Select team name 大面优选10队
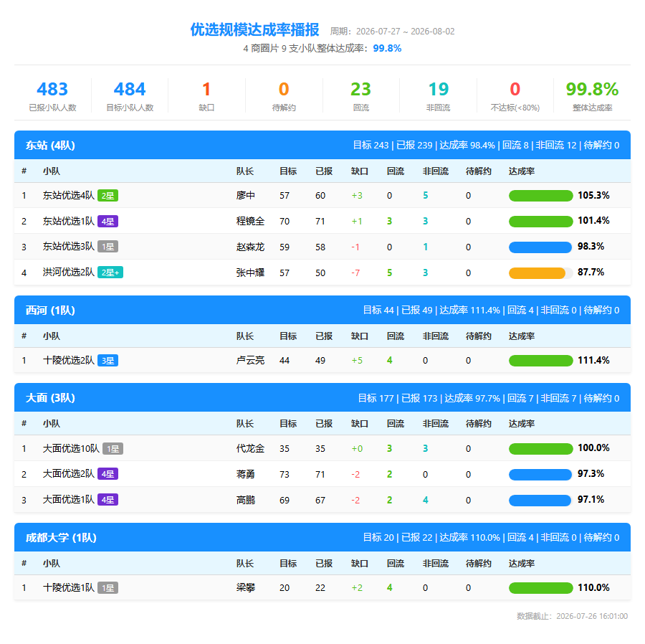 click(x=71, y=448)
